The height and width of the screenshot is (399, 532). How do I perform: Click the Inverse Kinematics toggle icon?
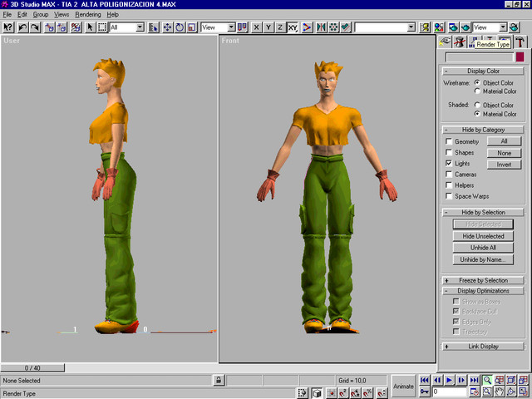(307, 27)
